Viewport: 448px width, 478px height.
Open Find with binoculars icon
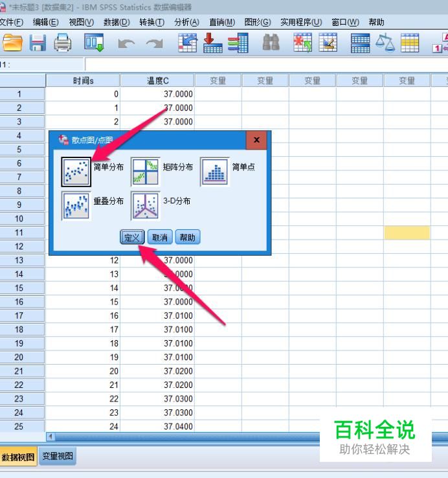pos(271,42)
